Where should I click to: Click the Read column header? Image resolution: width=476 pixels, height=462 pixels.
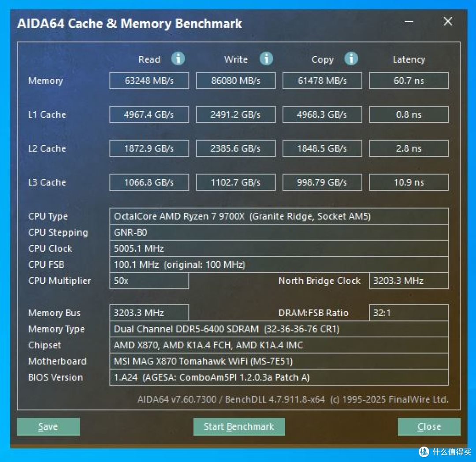click(149, 59)
